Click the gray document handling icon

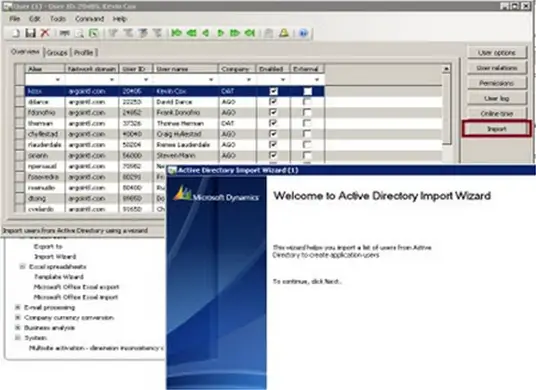[x=269, y=33]
